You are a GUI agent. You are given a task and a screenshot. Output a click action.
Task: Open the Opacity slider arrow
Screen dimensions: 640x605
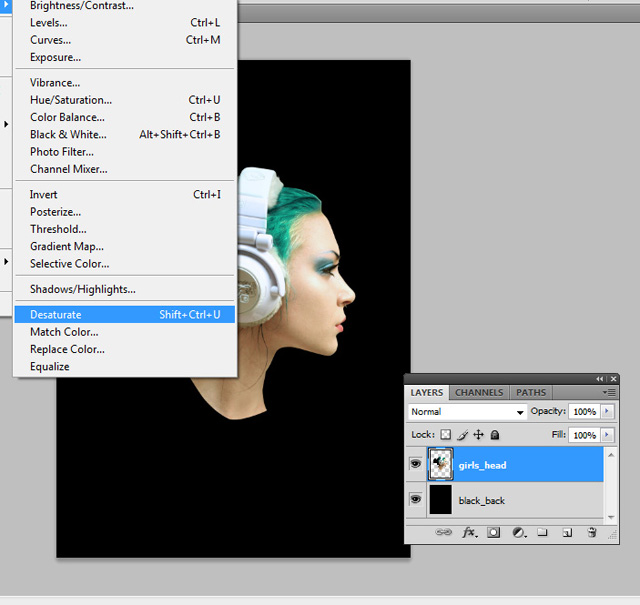click(608, 412)
